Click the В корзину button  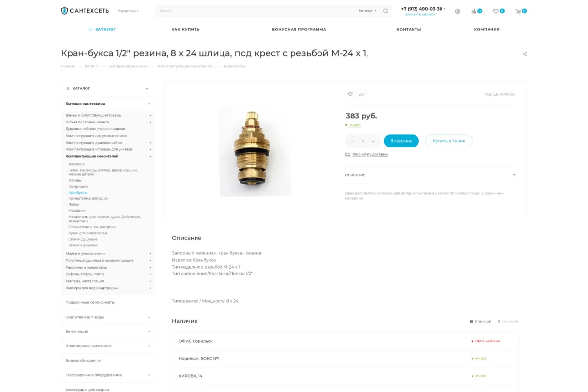pos(401,141)
